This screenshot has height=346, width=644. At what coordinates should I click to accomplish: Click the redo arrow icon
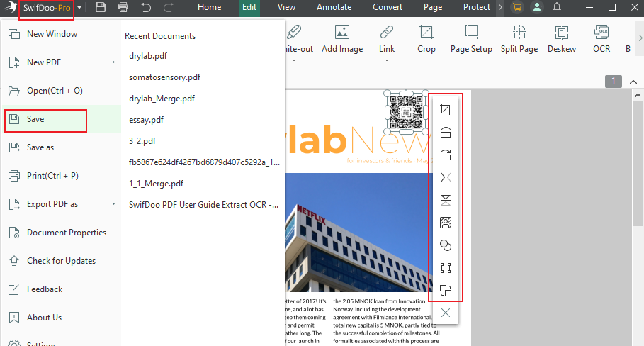[x=169, y=7]
